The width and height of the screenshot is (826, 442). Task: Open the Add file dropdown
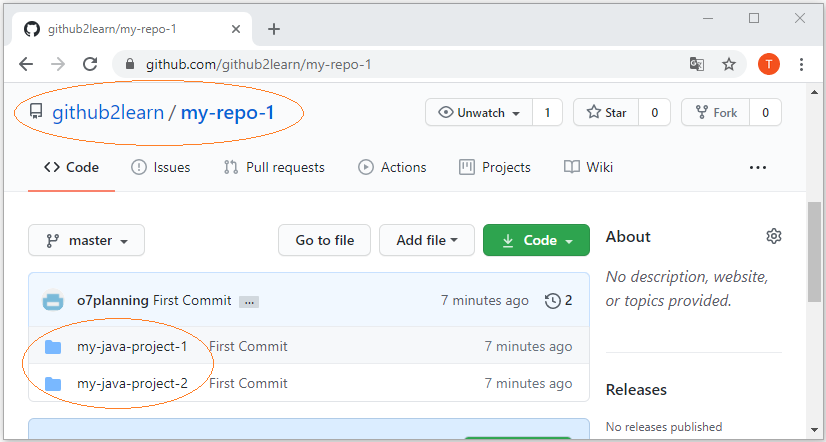[x=427, y=240]
